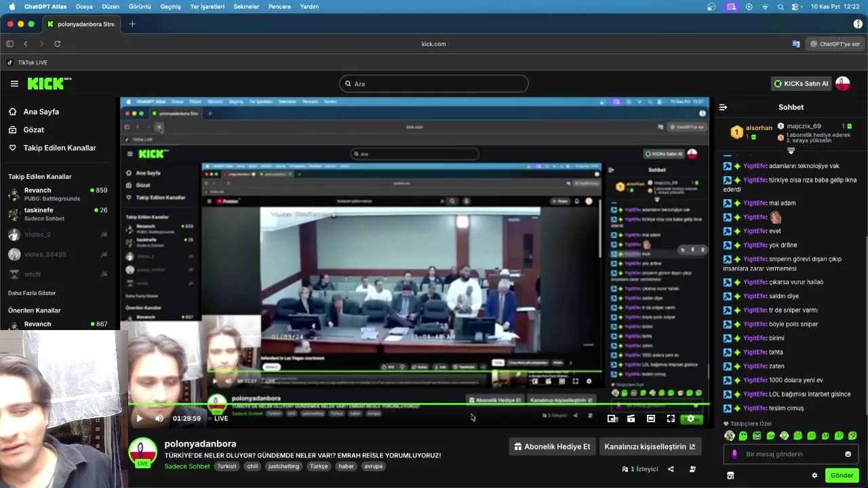The width and height of the screenshot is (868, 488).
Task: Select the taskinefe channel in sidebar
Action: [58, 214]
